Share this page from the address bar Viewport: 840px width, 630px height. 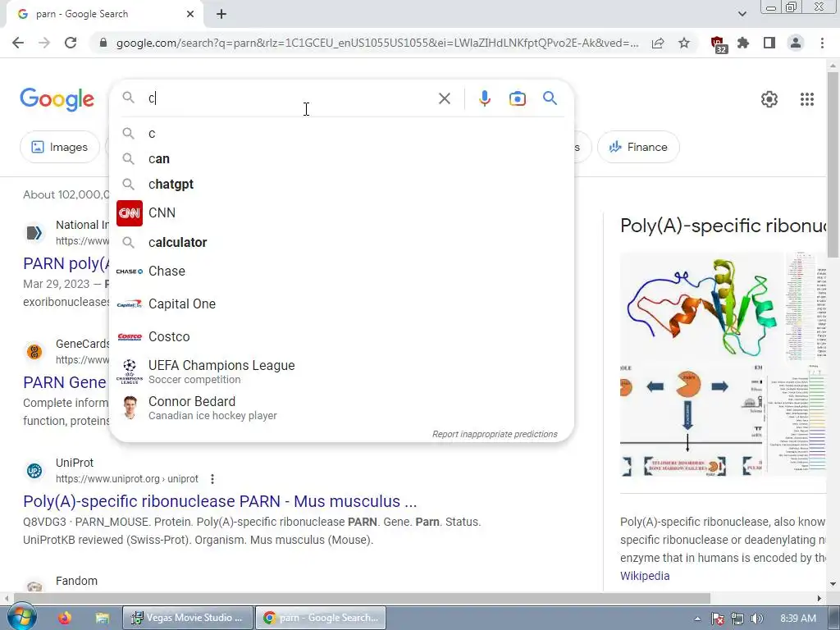point(658,43)
